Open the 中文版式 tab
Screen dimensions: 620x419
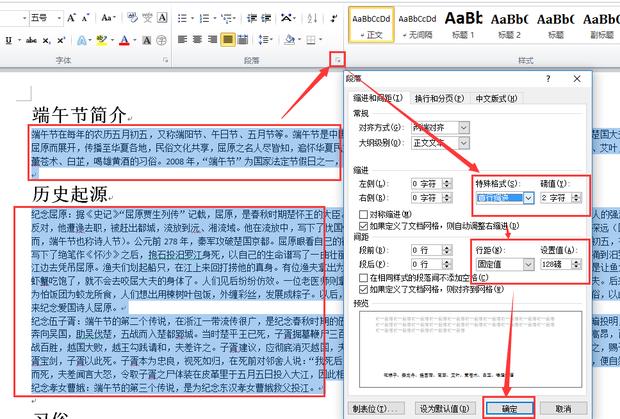[x=494, y=97]
